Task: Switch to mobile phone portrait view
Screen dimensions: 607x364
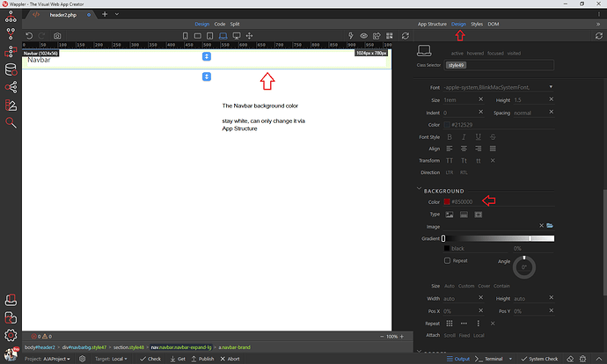Action: pos(185,35)
